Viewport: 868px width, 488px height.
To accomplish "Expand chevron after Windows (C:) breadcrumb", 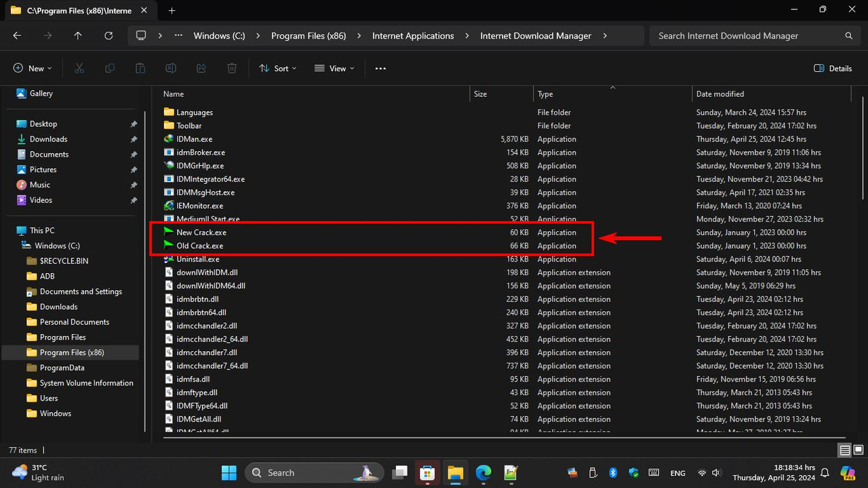I will [x=258, y=36].
